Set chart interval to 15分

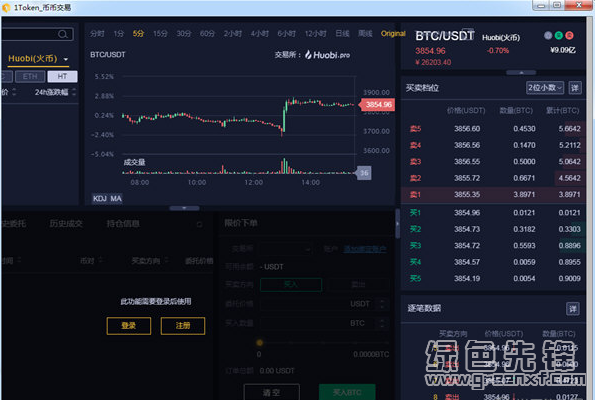click(x=160, y=34)
